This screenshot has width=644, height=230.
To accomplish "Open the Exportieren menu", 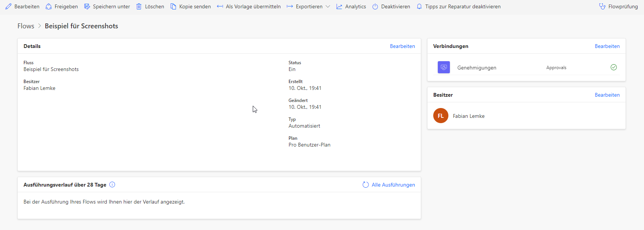I will (309, 6).
